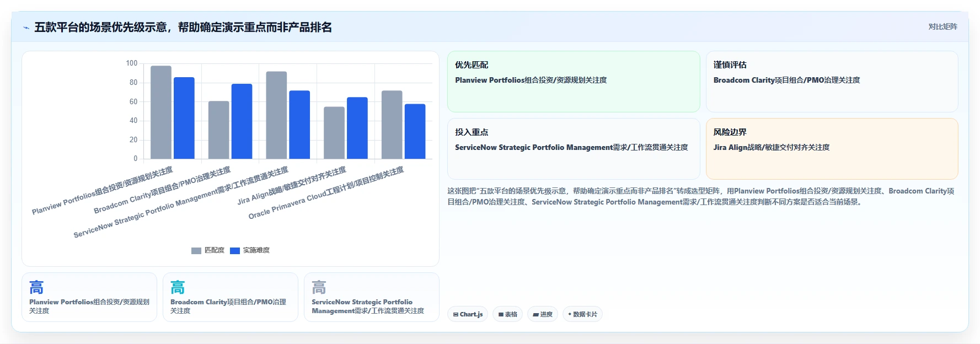Select the 高 Planview Portfolios metric card
The height and width of the screenshot is (344, 980).
click(89, 297)
